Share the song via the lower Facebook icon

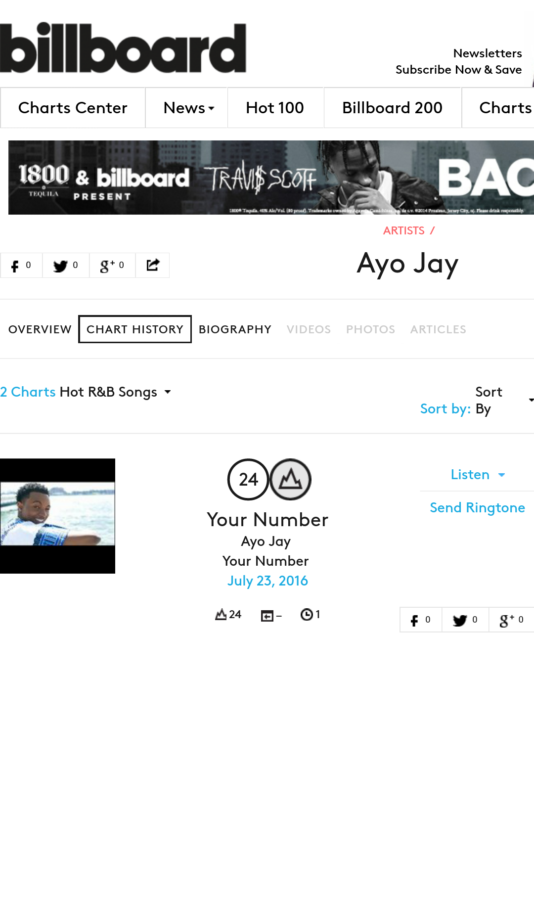tap(421, 620)
